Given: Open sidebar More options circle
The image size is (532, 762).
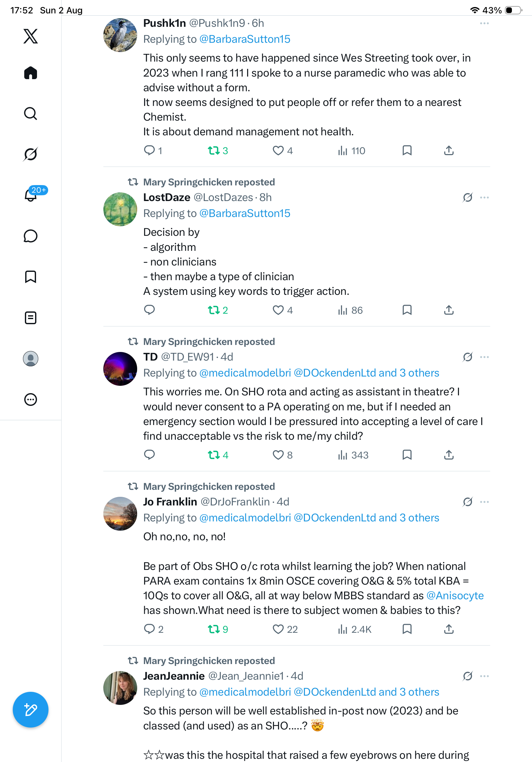Looking at the screenshot, I should [31, 400].
